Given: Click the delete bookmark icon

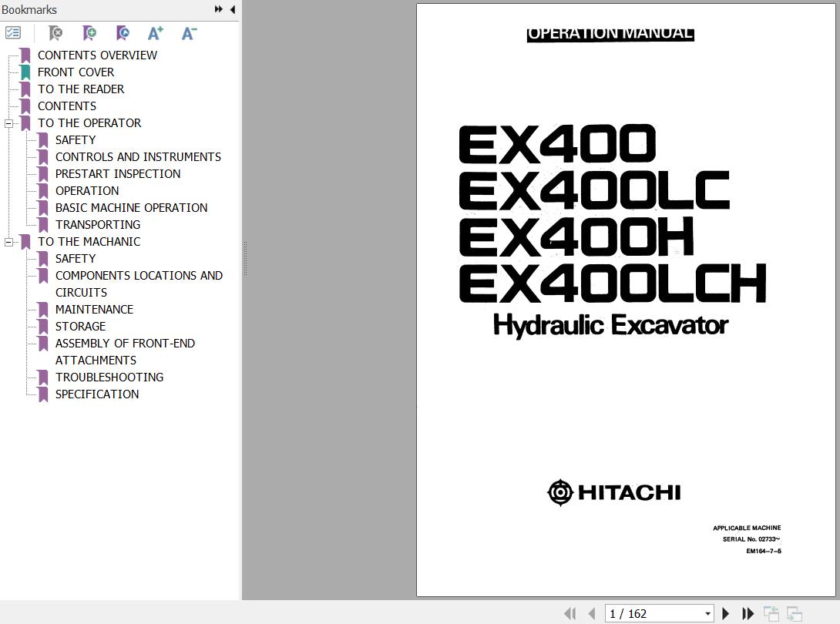Looking at the screenshot, I should 55,33.
